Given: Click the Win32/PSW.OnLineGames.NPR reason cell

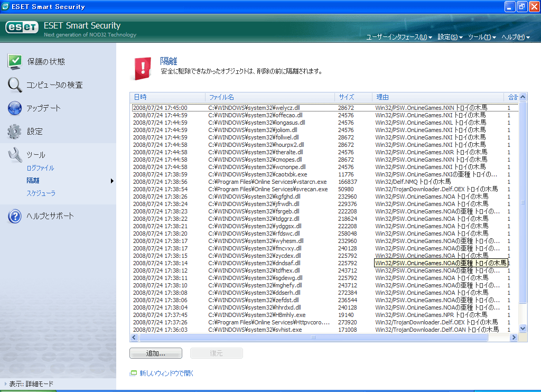Looking at the screenshot, I should click(431, 315).
